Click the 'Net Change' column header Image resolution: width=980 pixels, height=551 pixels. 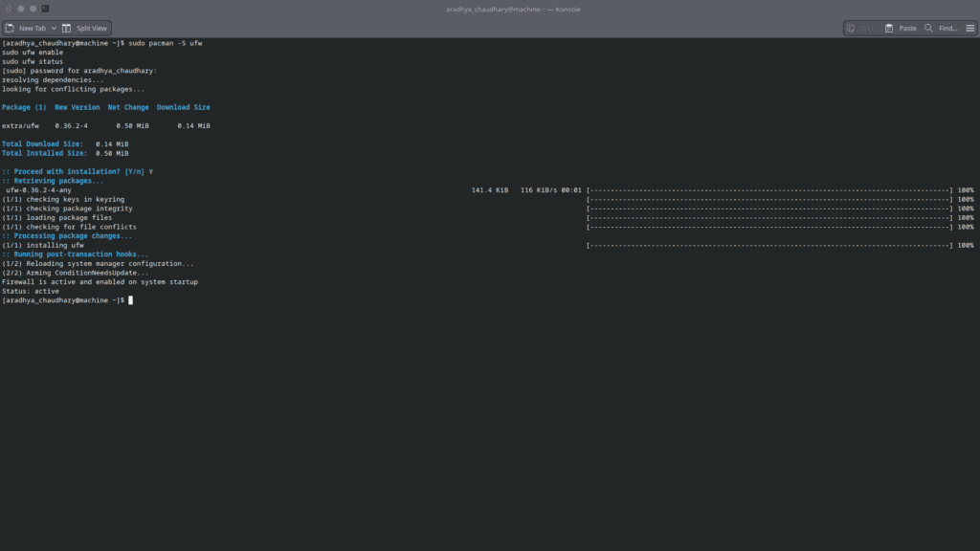(128, 107)
